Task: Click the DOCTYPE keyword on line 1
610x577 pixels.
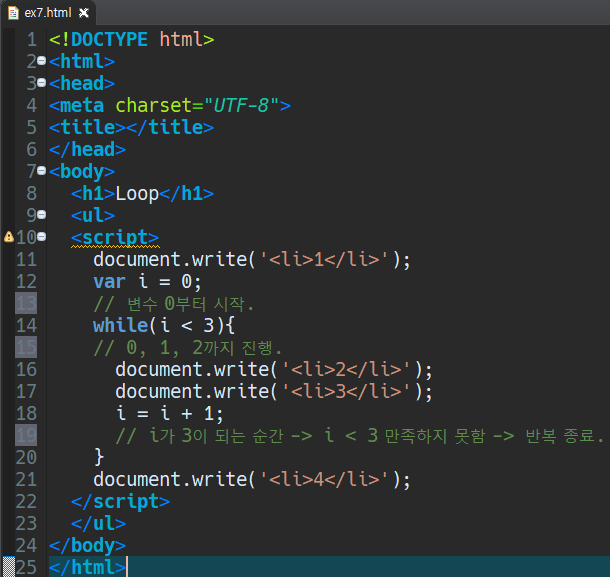Action: tap(109, 39)
